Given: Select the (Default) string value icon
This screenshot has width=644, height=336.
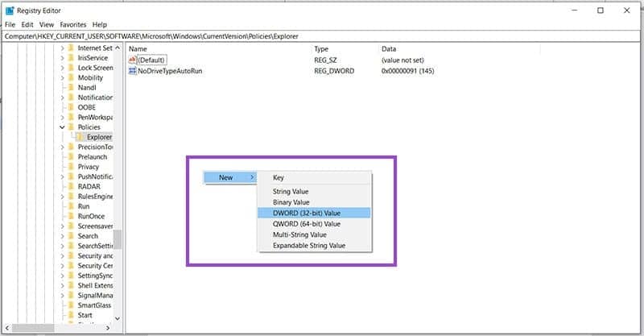Looking at the screenshot, I should click(133, 60).
